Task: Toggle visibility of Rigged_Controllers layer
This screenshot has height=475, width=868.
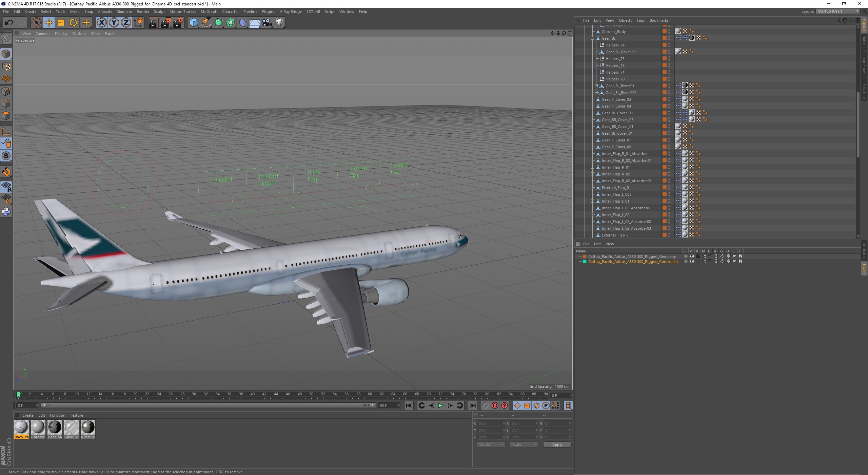Action: (692, 262)
